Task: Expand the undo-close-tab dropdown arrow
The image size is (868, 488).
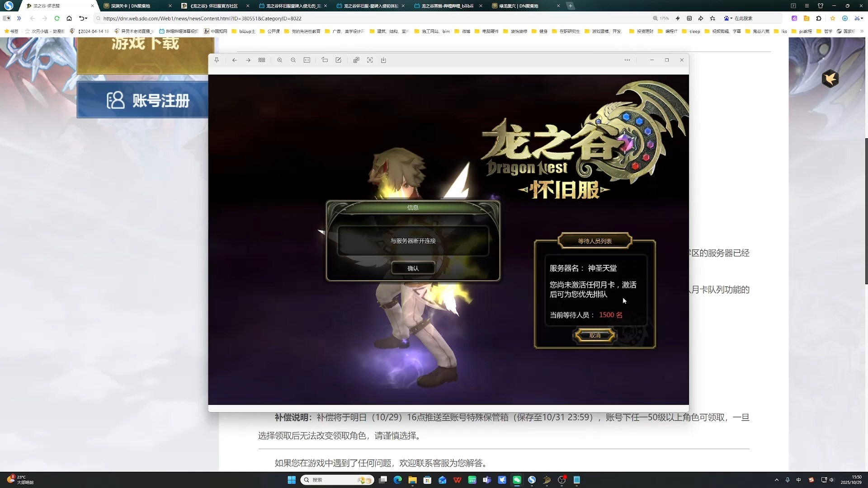Action: point(86,19)
